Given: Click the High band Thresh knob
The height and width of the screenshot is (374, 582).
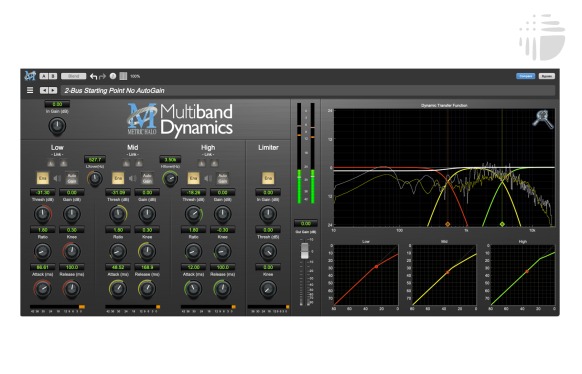Looking at the screenshot, I should coord(193,214).
